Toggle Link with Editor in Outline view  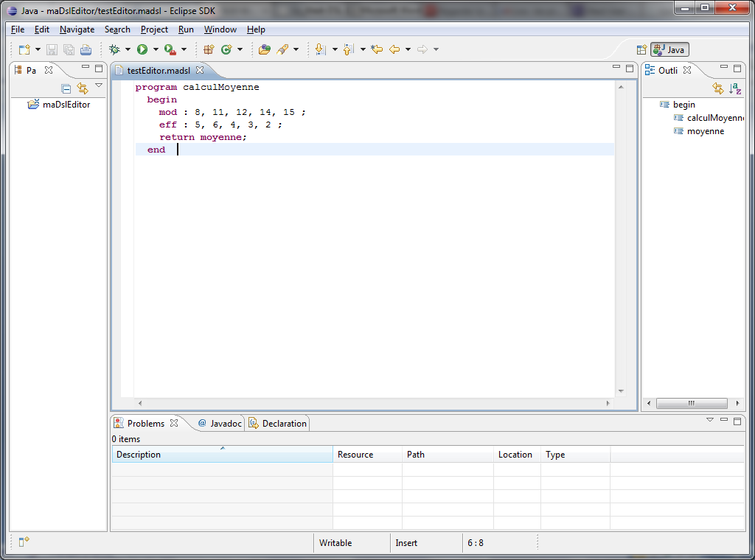tap(718, 88)
